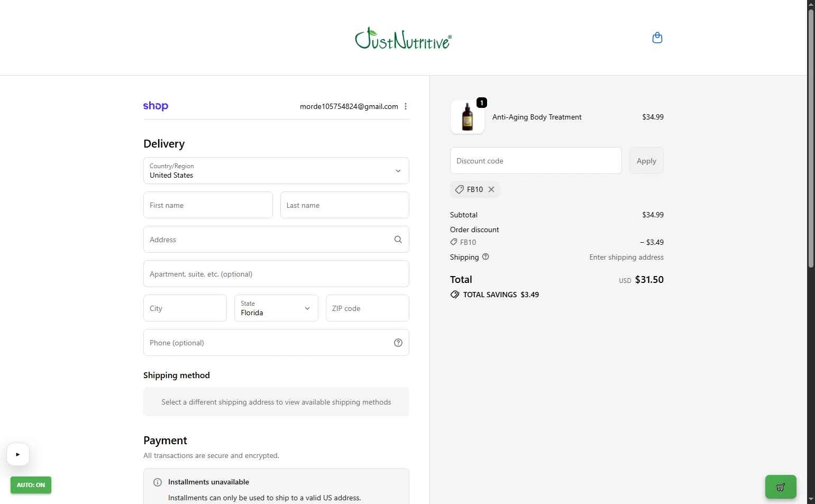The image size is (815, 504).
Task: Focus the Apartment, suite field
Action: [x=276, y=274]
